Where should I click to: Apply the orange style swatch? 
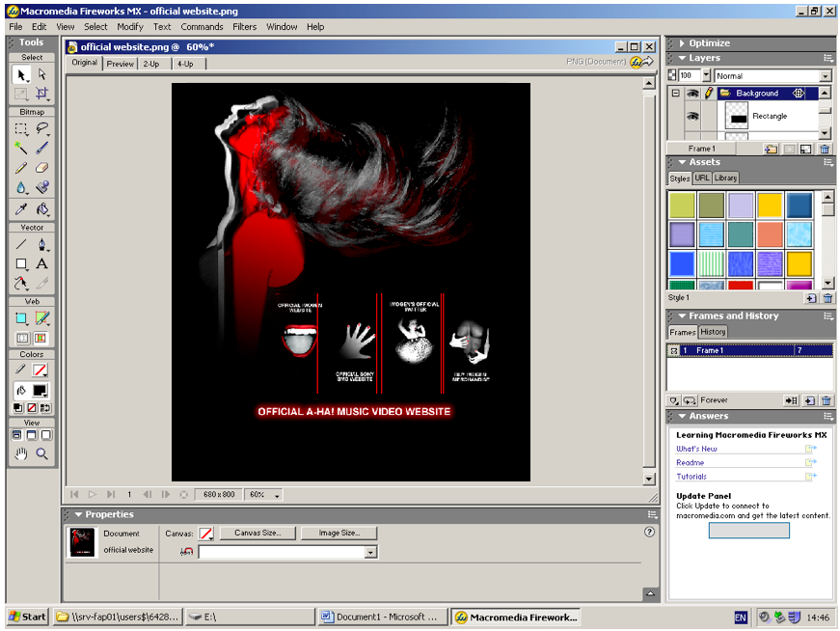coord(770,234)
